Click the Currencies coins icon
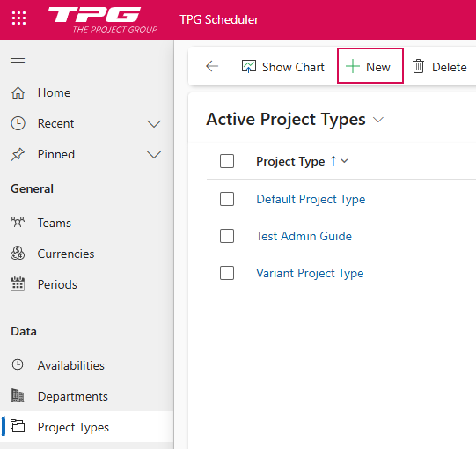The height and width of the screenshot is (449, 476). [18, 254]
